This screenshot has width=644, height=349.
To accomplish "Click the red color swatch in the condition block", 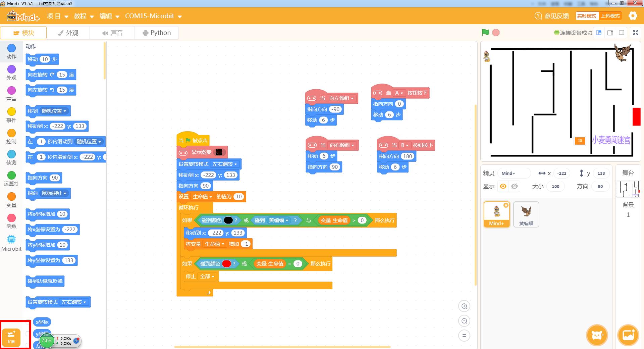I will click(226, 264).
